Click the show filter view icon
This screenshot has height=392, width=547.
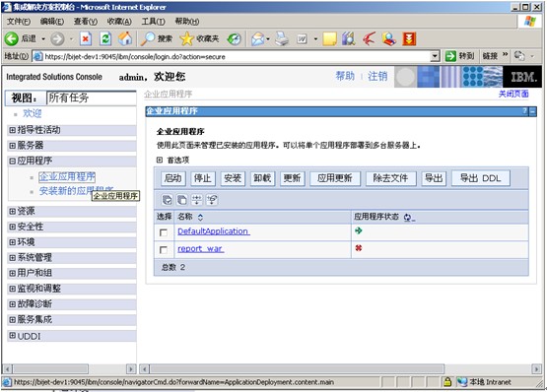[197, 200]
